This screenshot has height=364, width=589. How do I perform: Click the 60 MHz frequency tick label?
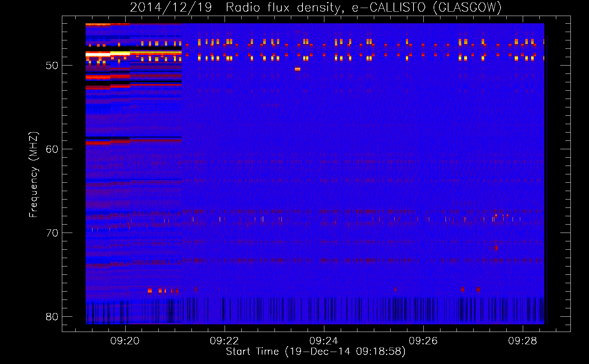(52, 149)
